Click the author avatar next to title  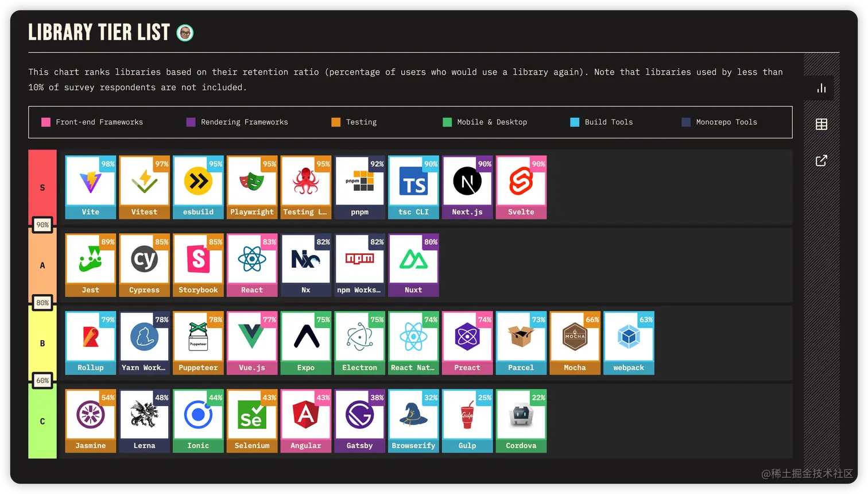[x=185, y=33]
